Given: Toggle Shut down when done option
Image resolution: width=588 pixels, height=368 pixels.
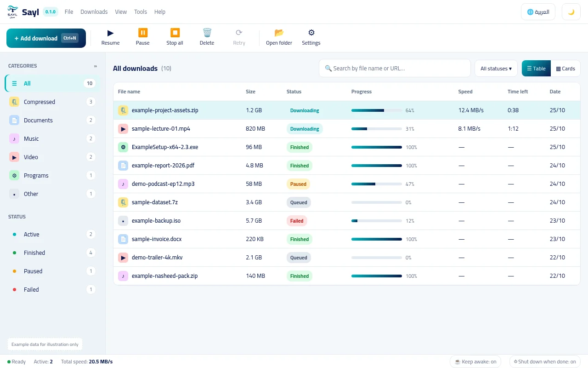Looking at the screenshot, I should [x=545, y=362].
